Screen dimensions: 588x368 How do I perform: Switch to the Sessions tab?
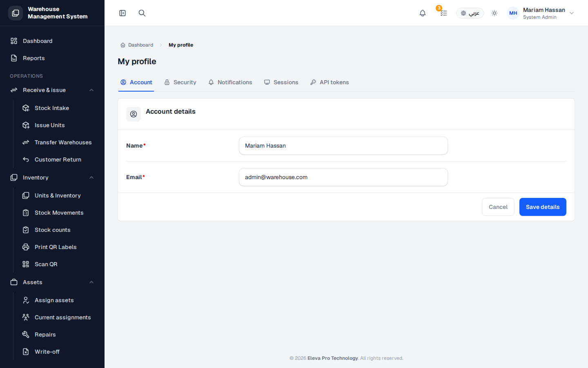point(281,82)
